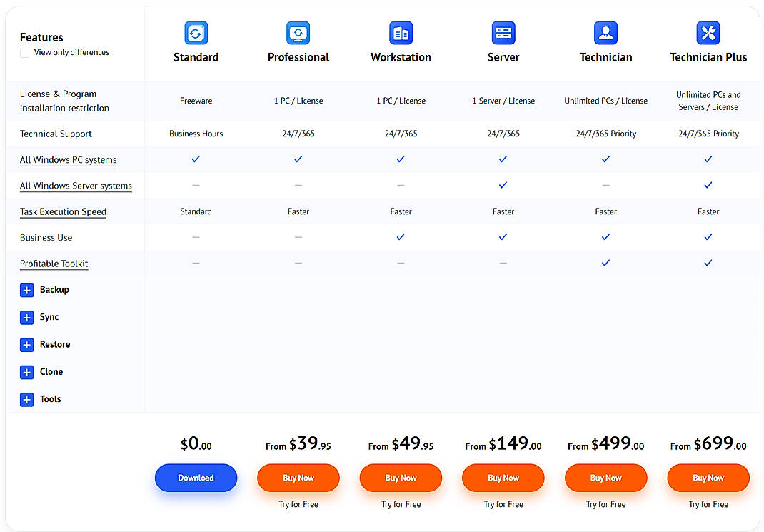Open the Profitable Toolkit link
This screenshot has width=764, height=532.
54,264
